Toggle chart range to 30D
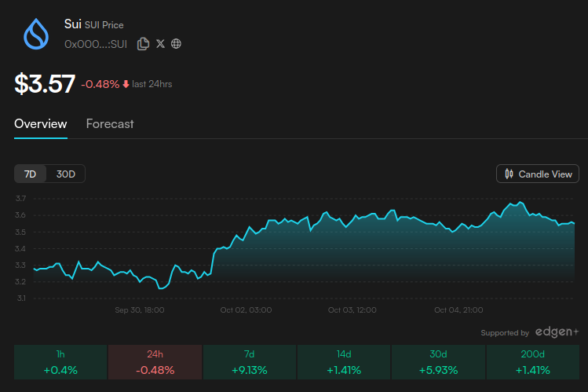 point(66,174)
